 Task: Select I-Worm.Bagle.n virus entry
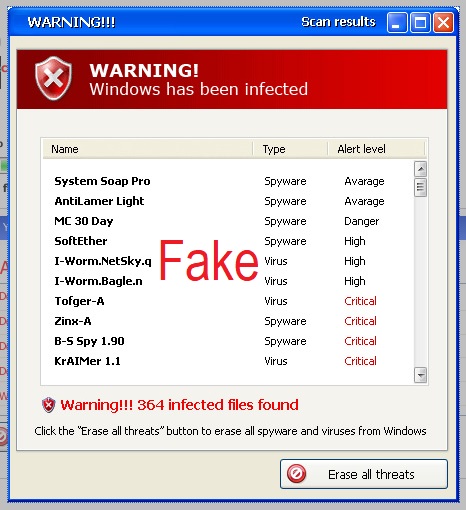227,281
